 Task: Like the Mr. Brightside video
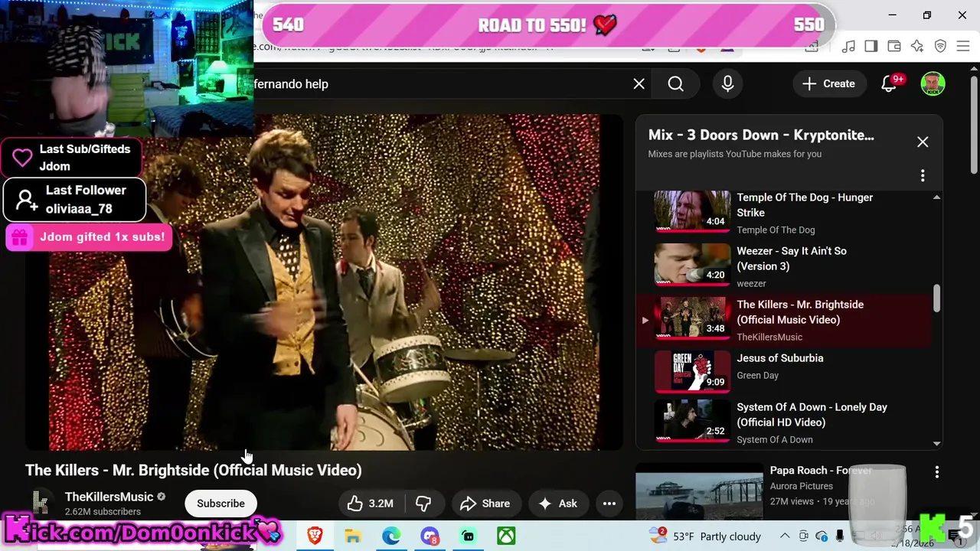371,504
